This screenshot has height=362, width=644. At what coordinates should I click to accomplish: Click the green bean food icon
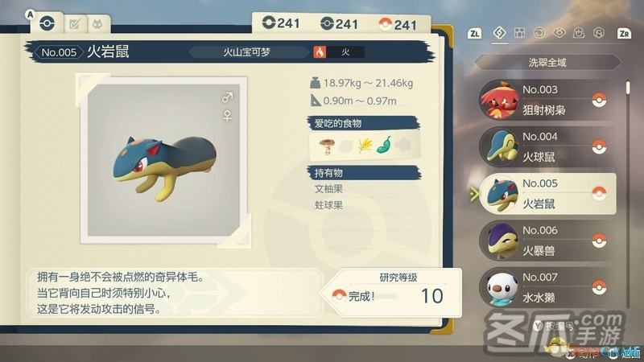pyautogui.click(x=384, y=145)
